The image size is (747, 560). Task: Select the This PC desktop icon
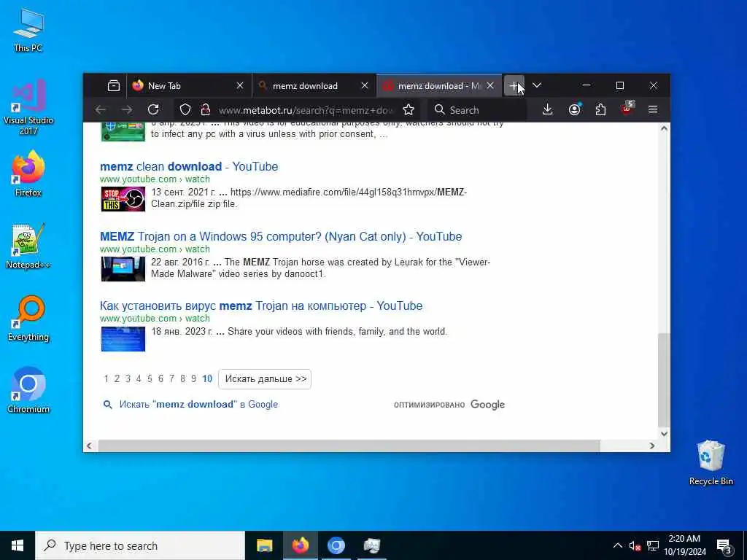(28, 30)
